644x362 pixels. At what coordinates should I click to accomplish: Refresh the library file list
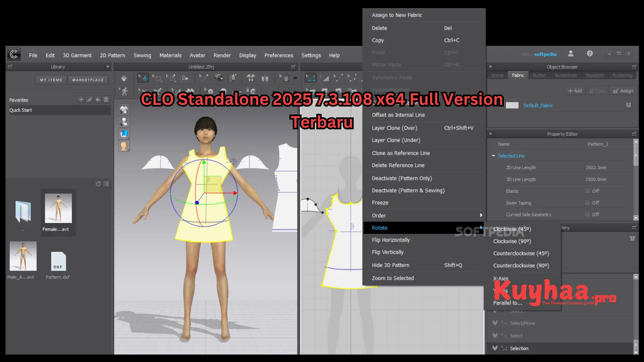click(x=98, y=184)
